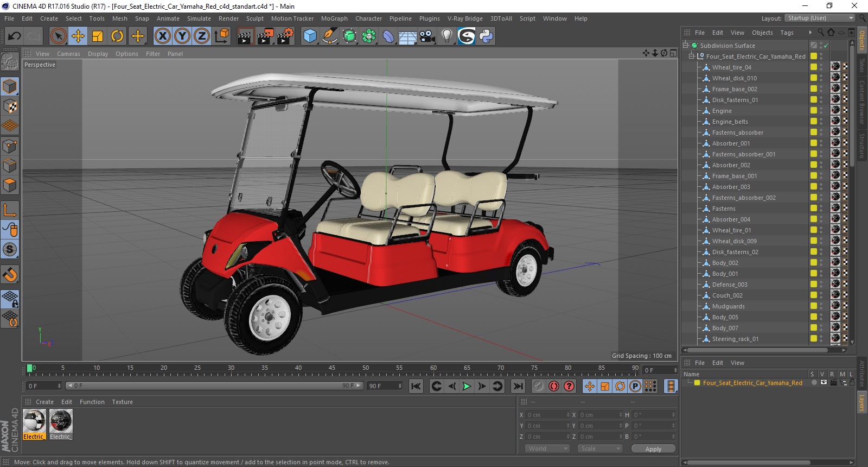Open the Array modeling objects icon

coord(369,36)
